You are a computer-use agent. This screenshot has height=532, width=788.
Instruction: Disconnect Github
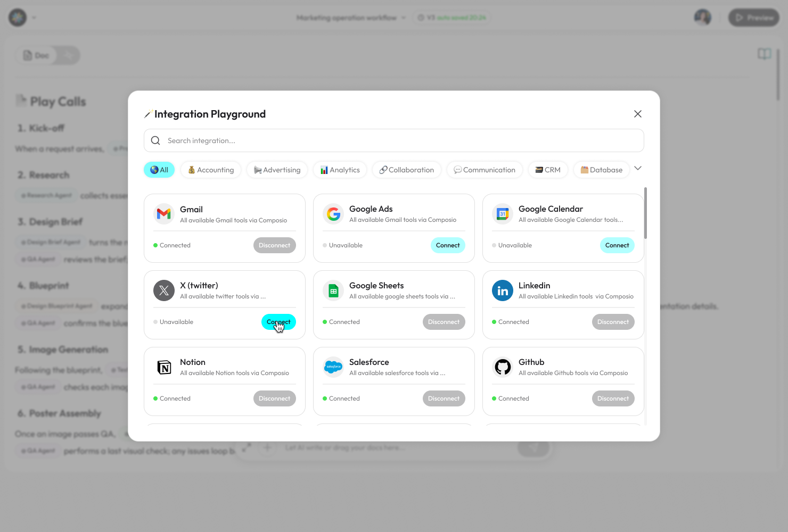tap(613, 398)
